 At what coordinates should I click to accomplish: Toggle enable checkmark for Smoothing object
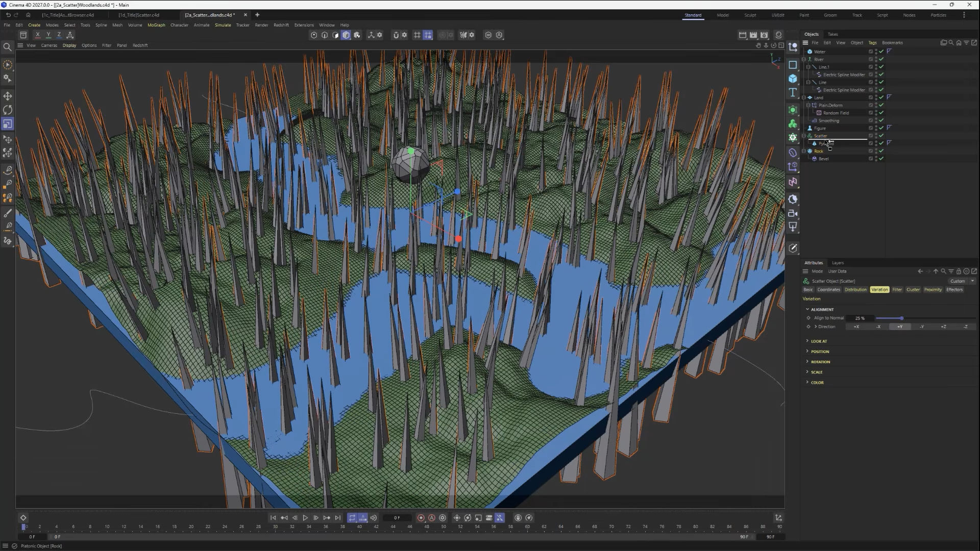pyautogui.click(x=881, y=120)
